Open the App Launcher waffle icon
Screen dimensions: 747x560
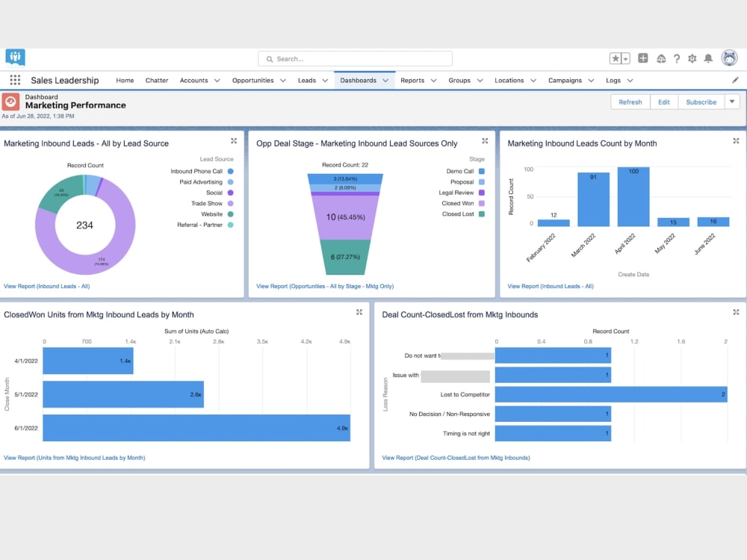coord(14,80)
